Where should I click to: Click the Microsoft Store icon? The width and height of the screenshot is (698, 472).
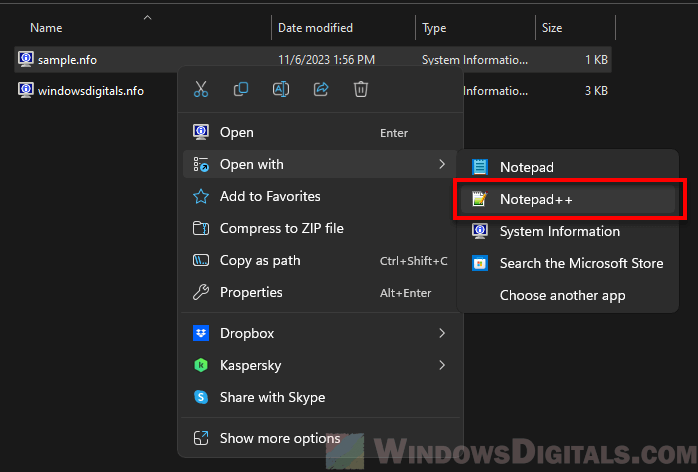[480, 263]
